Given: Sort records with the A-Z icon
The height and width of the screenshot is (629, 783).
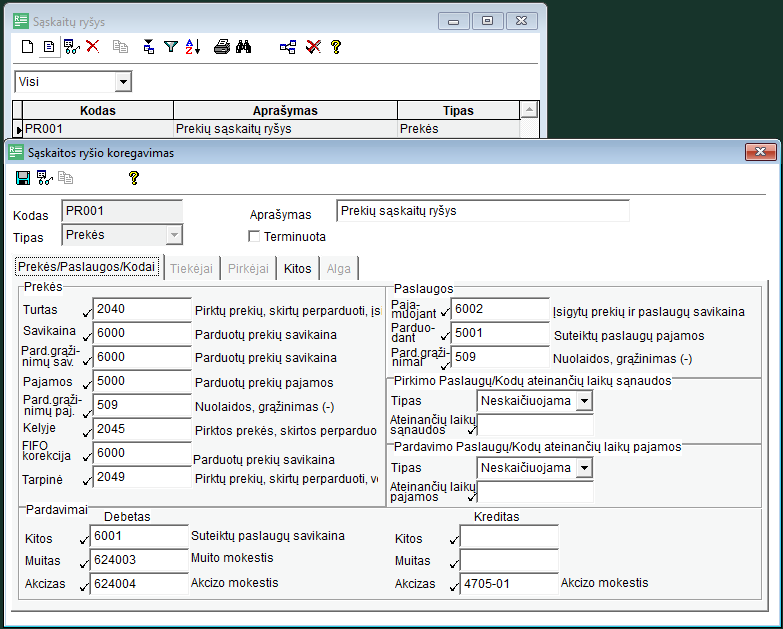Looking at the screenshot, I should tap(193, 46).
